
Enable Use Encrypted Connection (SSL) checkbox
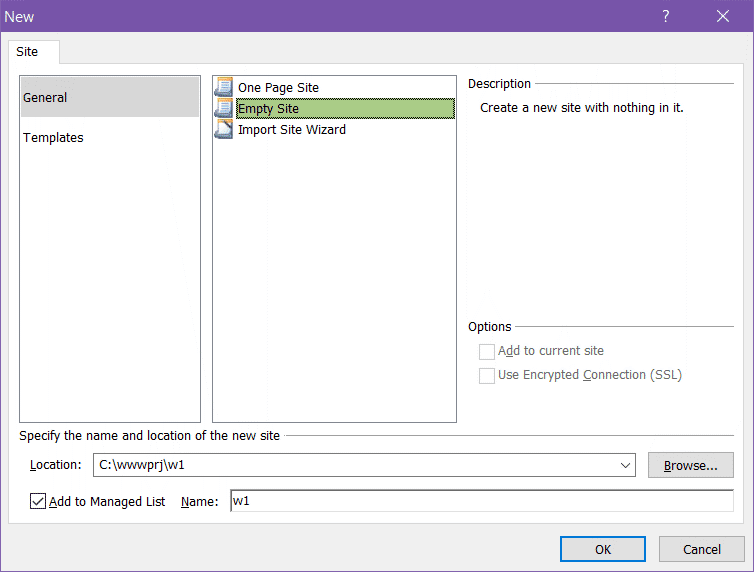tap(487, 375)
